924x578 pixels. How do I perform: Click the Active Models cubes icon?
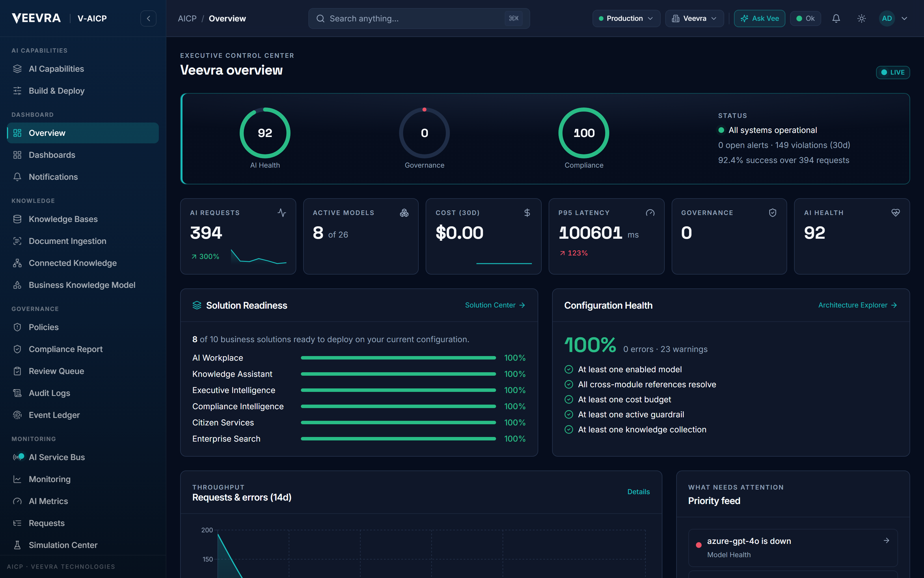tap(404, 212)
